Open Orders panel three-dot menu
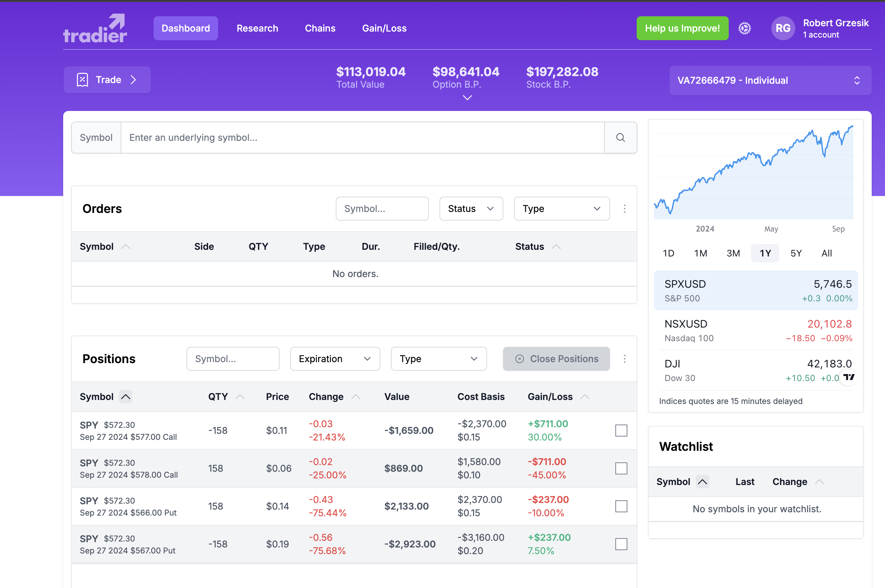 pos(624,209)
